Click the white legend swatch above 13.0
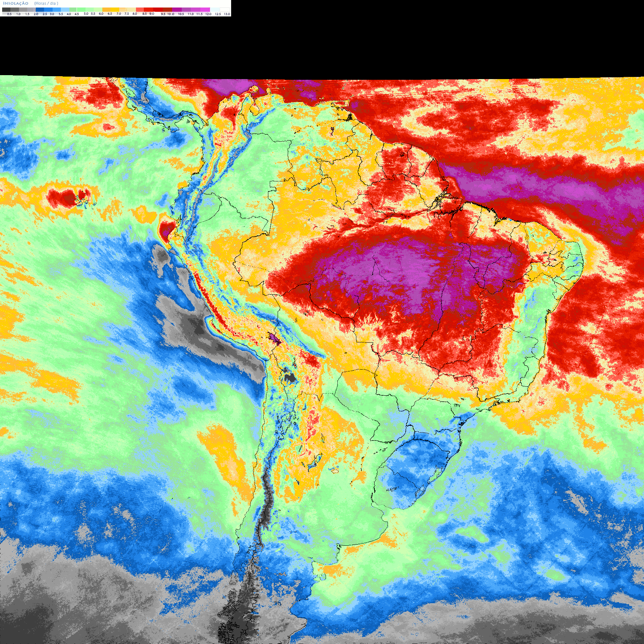Viewport: 644px width, 644px height. (x=225, y=10)
